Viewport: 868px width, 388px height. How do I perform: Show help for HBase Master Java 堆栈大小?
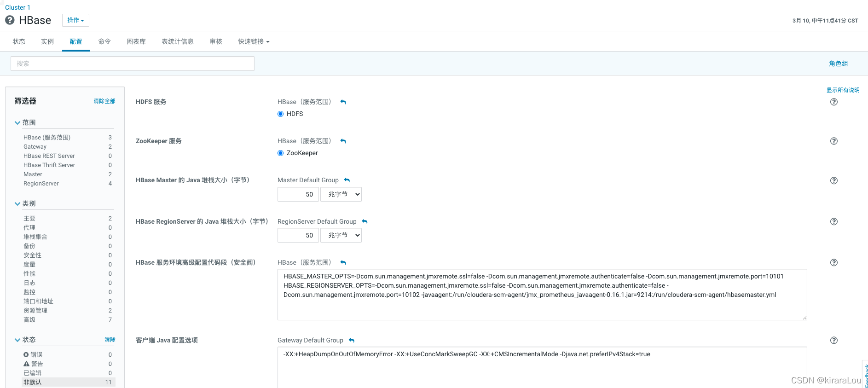click(833, 180)
